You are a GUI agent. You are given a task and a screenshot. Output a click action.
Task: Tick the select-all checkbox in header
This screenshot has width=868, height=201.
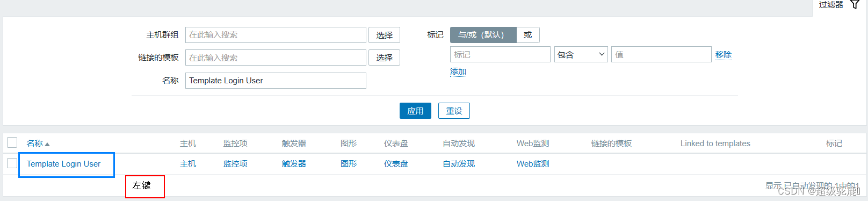tap(12, 142)
